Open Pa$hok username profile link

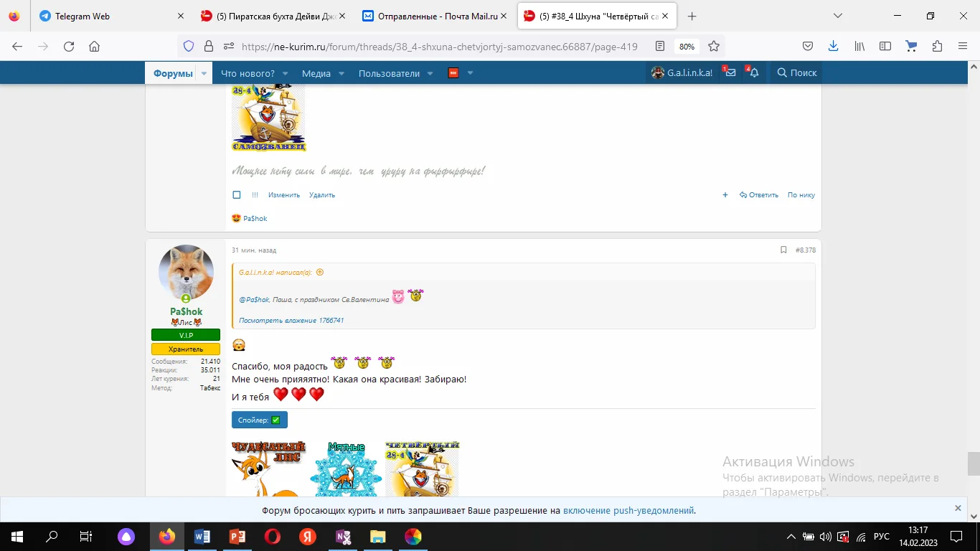pos(186,311)
